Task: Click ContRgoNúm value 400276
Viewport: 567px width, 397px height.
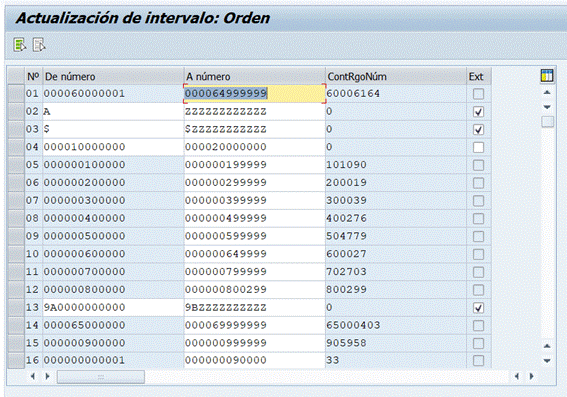Action: pyautogui.click(x=346, y=218)
